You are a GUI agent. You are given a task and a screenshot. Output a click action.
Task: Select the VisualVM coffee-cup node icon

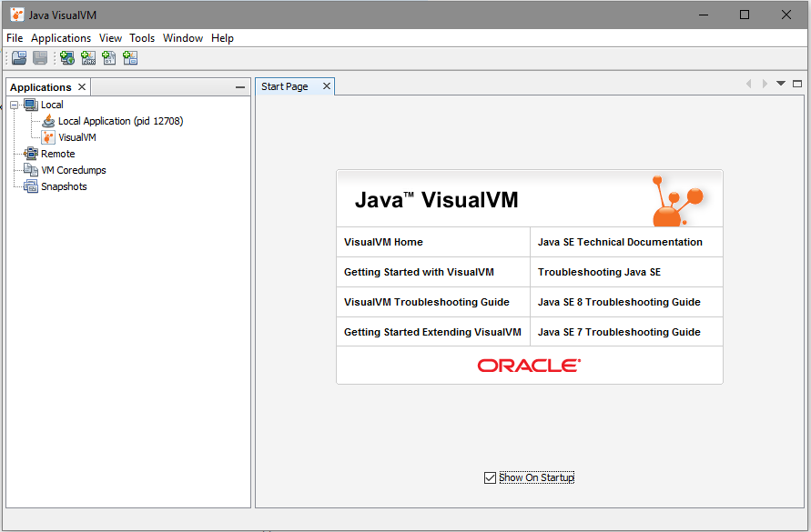[x=47, y=136]
